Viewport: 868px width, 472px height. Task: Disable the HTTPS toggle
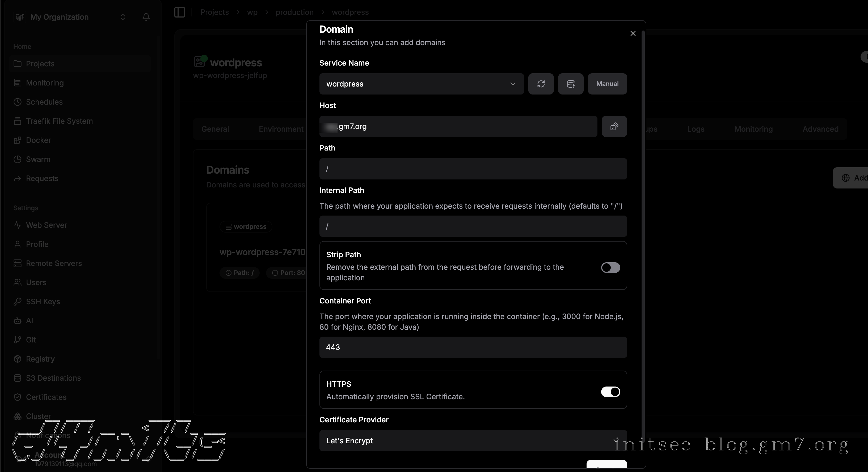point(610,392)
